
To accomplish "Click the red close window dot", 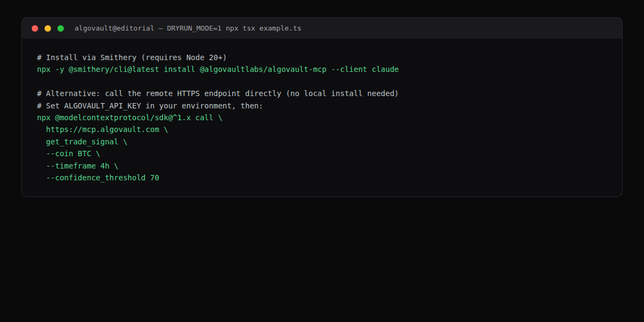I will coord(35,28).
